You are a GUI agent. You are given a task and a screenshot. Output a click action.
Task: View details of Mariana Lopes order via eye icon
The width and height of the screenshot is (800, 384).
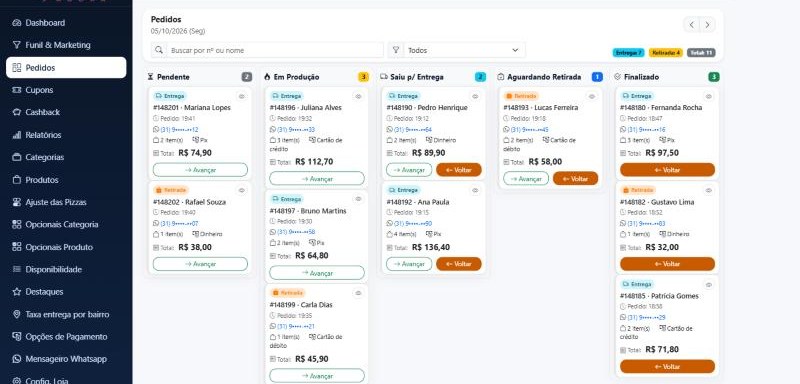(242, 96)
